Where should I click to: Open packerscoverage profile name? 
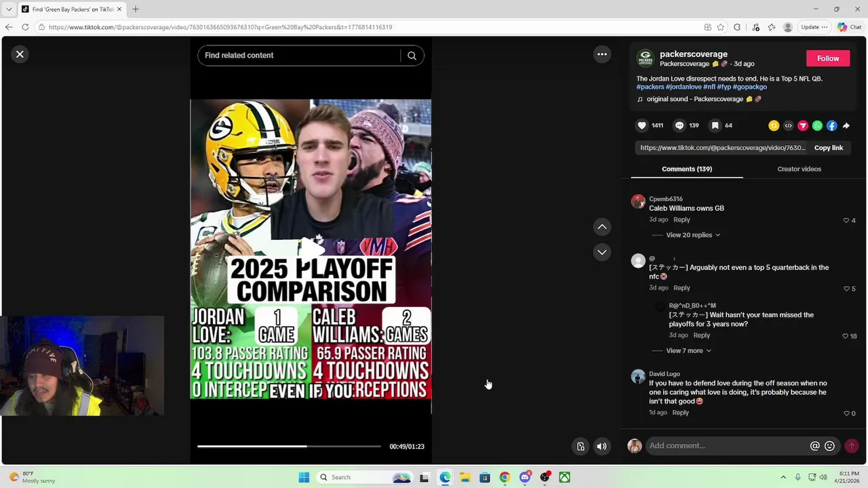point(693,54)
